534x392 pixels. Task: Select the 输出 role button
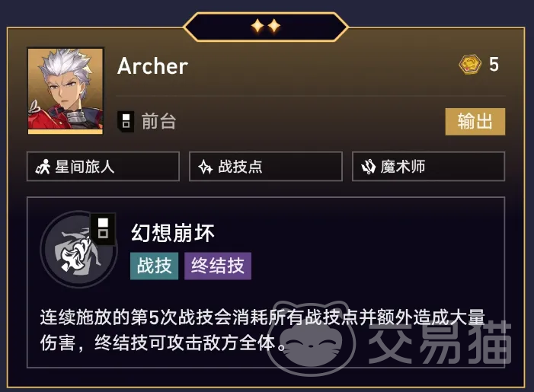pyautogui.click(x=475, y=122)
